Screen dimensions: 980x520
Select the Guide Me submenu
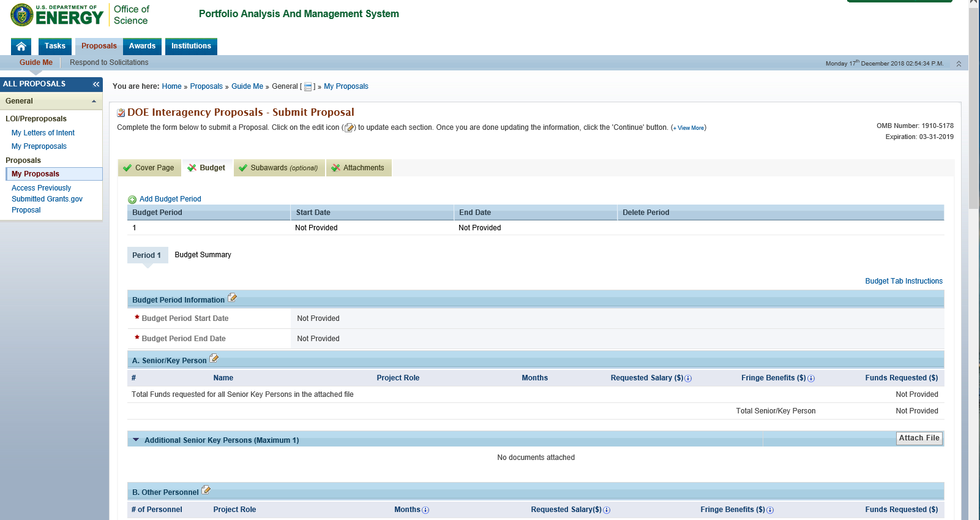(36, 62)
